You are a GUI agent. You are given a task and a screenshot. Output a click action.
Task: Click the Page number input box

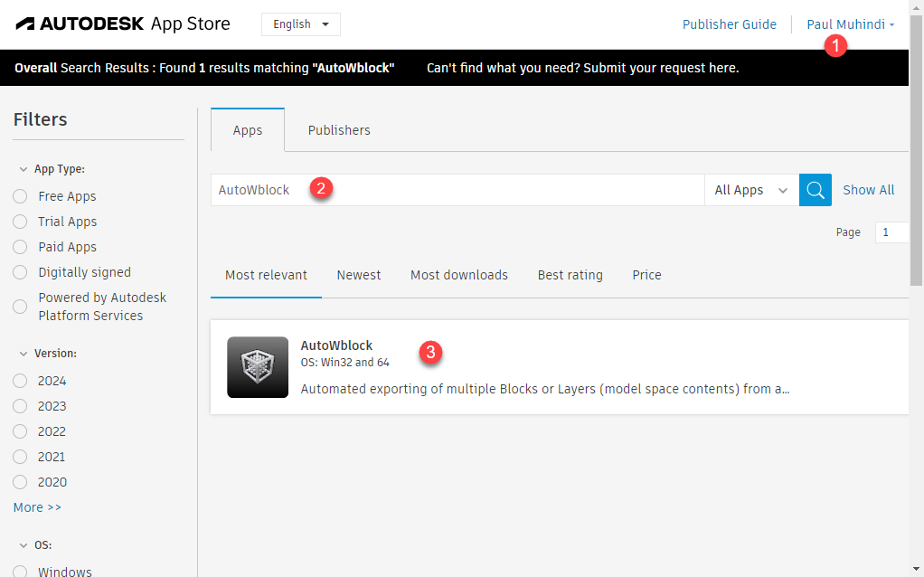(x=891, y=232)
